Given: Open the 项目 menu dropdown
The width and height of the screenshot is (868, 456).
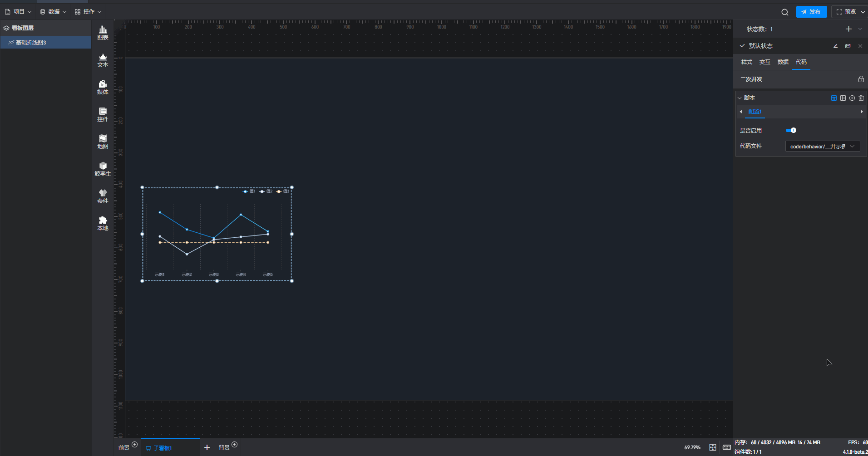Looking at the screenshot, I should point(18,12).
